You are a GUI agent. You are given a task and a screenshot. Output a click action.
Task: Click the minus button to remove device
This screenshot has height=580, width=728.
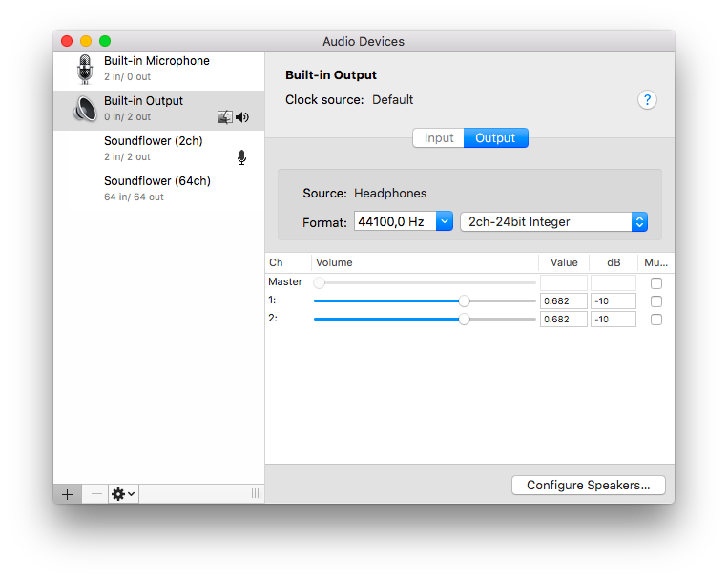(95, 493)
